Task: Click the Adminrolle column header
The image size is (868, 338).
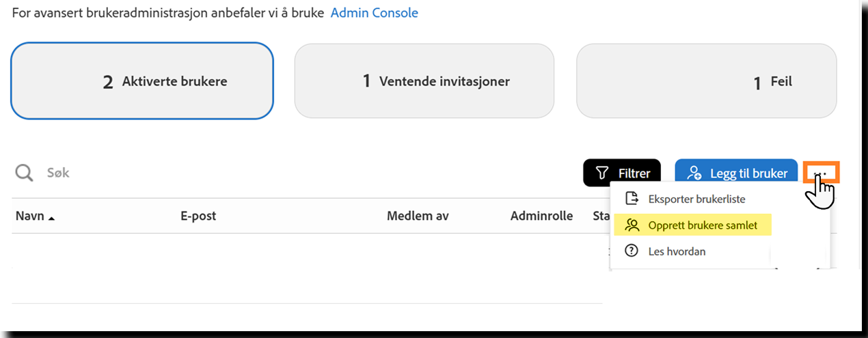Action: click(541, 216)
